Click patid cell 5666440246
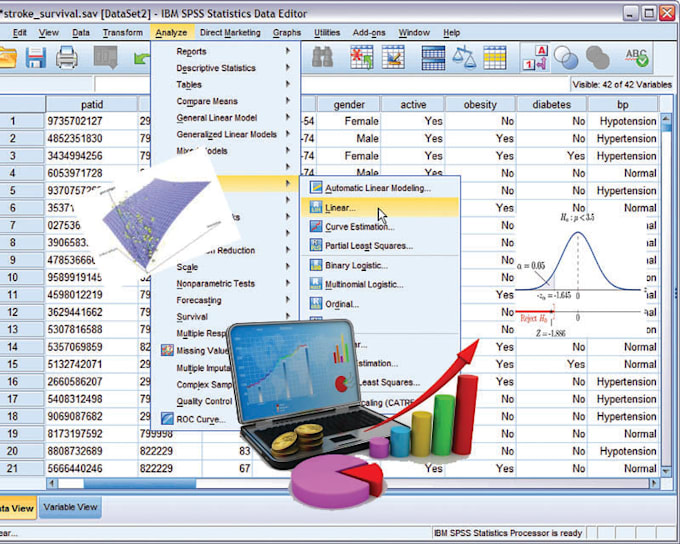The height and width of the screenshot is (544, 680). click(92, 468)
